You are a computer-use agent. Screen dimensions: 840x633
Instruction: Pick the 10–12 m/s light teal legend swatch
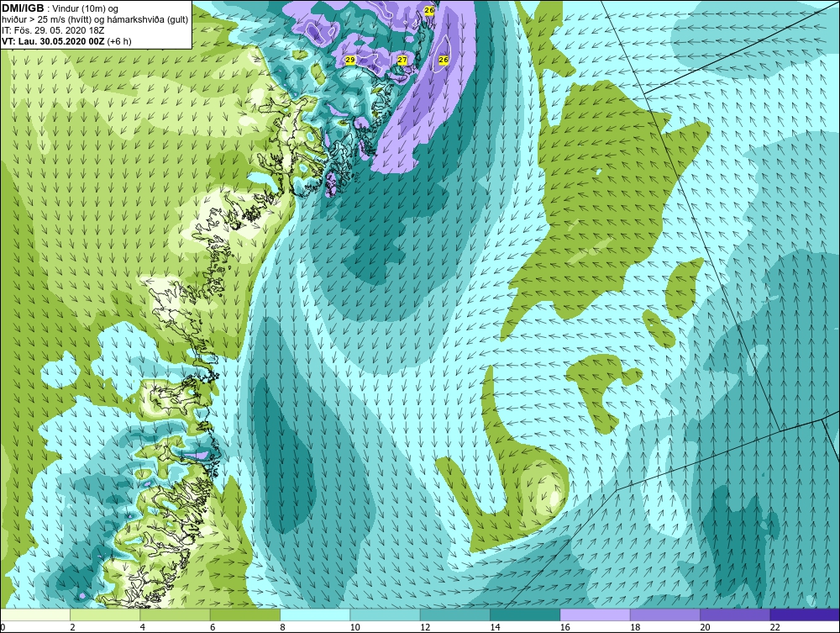click(386, 615)
